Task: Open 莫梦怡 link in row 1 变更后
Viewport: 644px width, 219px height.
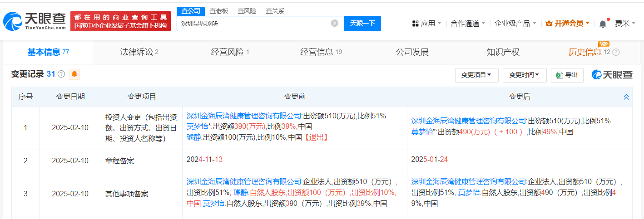Action: [422, 132]
